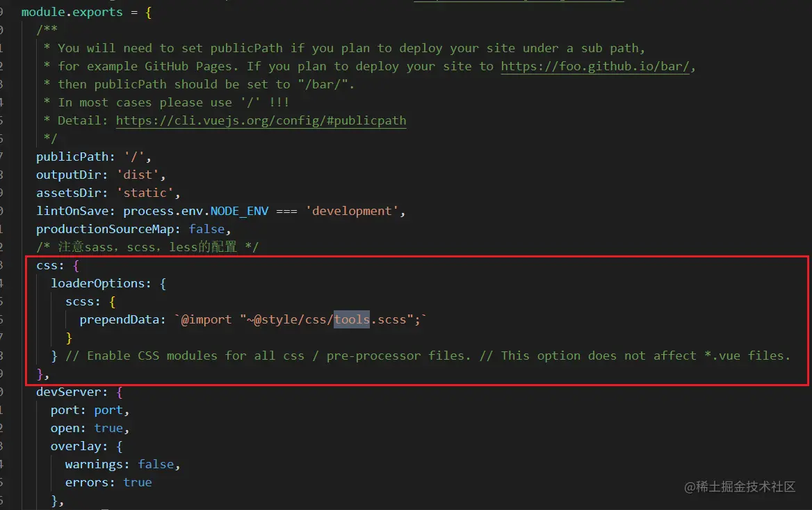Open the foo.github.io/bar link in the comment
This screenshot has width=812, height=510.
pyautogui.click(x=595, y=66)
